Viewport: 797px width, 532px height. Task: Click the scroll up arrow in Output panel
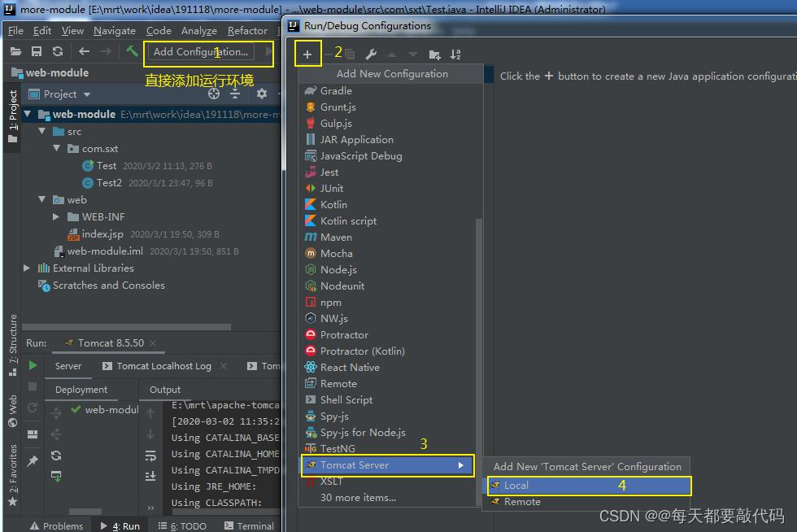[x=150, y=413]
